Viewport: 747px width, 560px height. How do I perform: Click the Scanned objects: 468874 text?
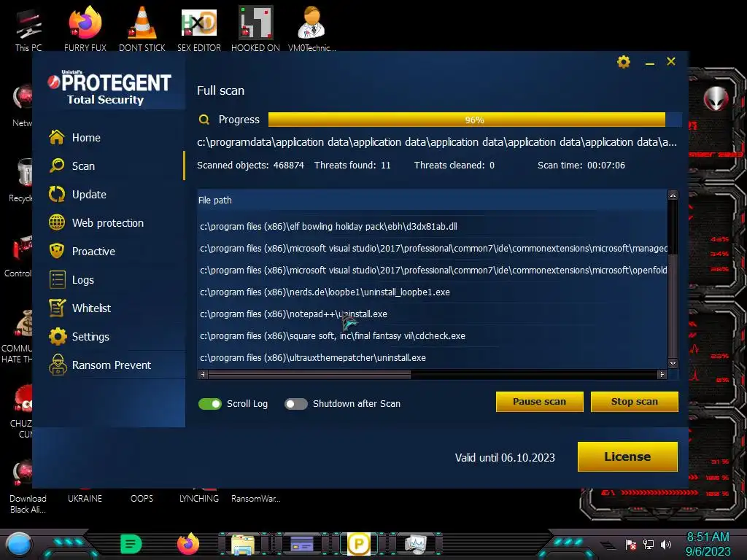pyautogui.click(x=251, y=166)
